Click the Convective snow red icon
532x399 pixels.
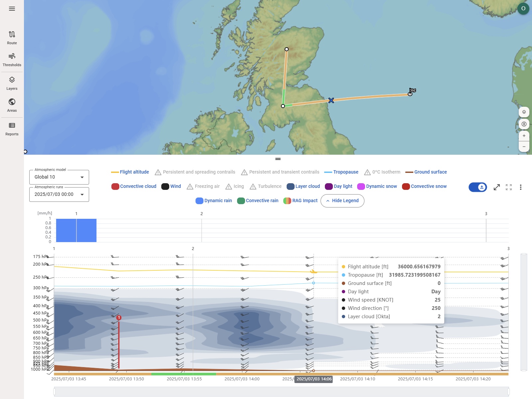tap(406, 187)
